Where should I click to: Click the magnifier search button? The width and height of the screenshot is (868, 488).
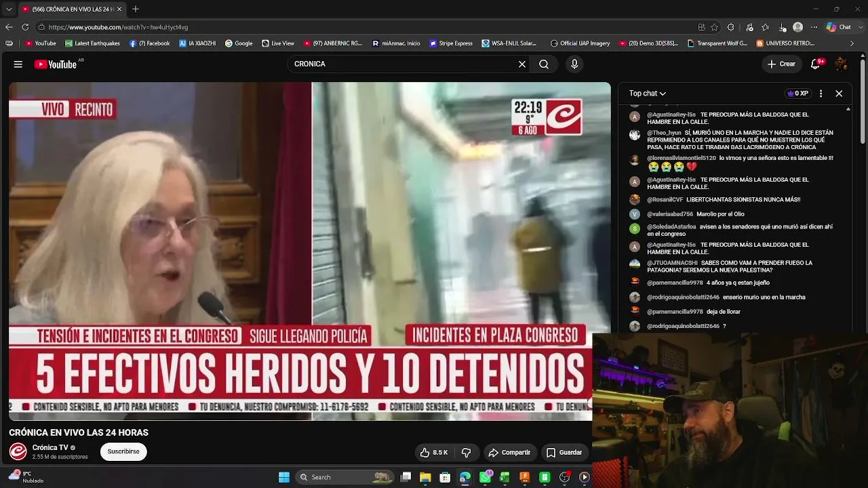(x=544, y=64)
